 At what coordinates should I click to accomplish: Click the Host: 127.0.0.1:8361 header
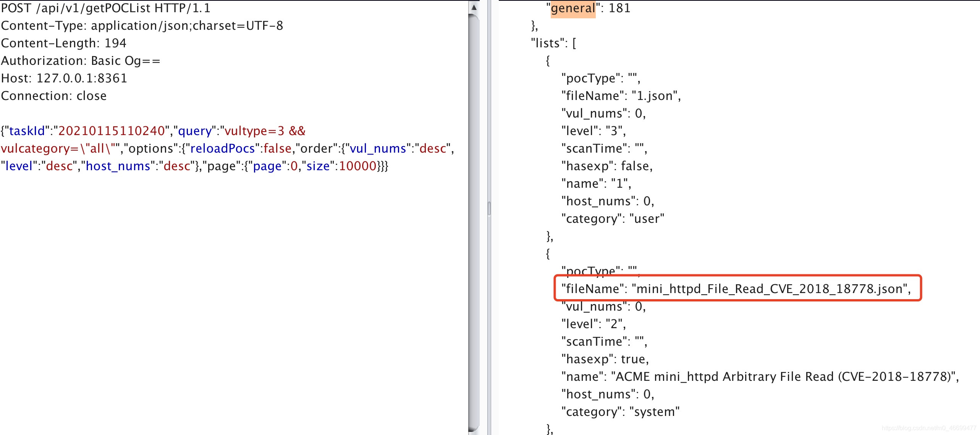click(x=64, y=78)
